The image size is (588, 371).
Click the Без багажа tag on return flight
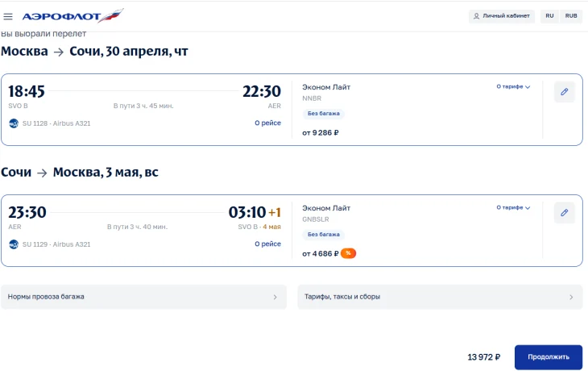click(324, 235)
